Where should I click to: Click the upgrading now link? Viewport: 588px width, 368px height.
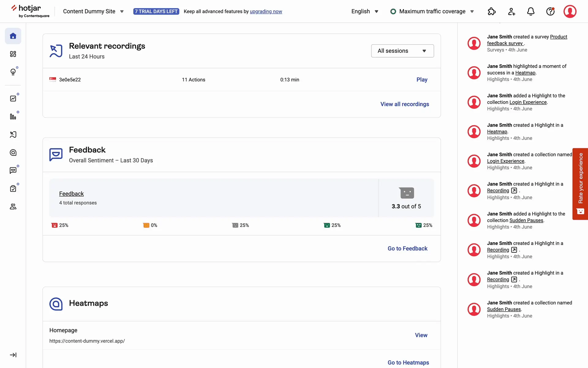click(266, 11)
